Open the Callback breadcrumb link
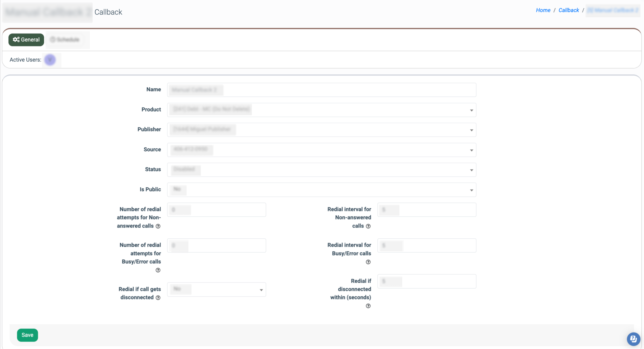The height and width of the screenshot is (349, 644). (x=569, y=10)
